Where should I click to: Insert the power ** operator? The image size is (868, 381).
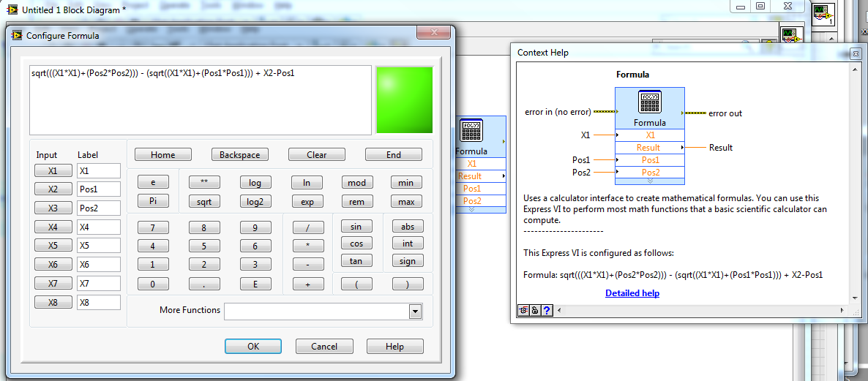coord(204,183)
